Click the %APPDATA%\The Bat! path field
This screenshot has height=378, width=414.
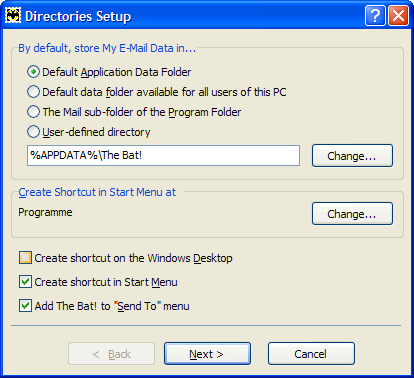163,155
